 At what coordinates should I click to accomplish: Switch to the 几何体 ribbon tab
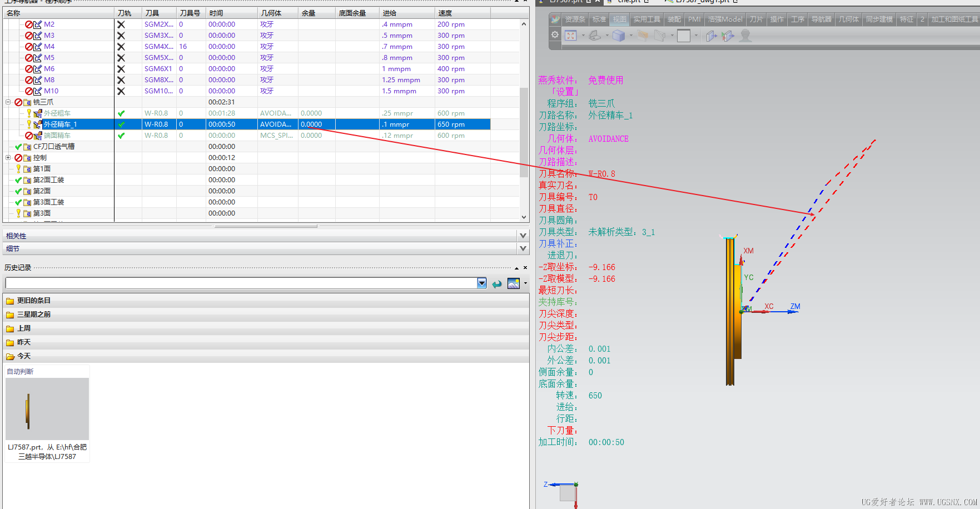pyautogui.click(x=849, y=19)
